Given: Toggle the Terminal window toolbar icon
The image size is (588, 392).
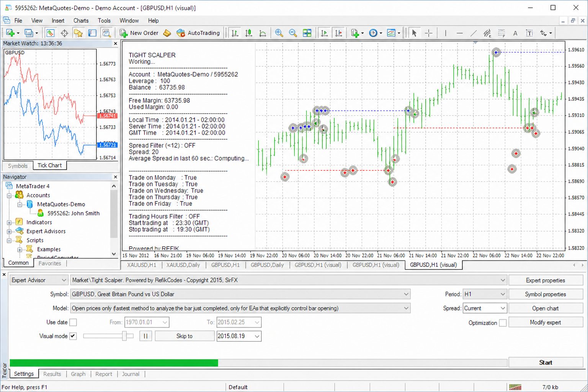Looking at the screenshot, I should tap(92, 33).
